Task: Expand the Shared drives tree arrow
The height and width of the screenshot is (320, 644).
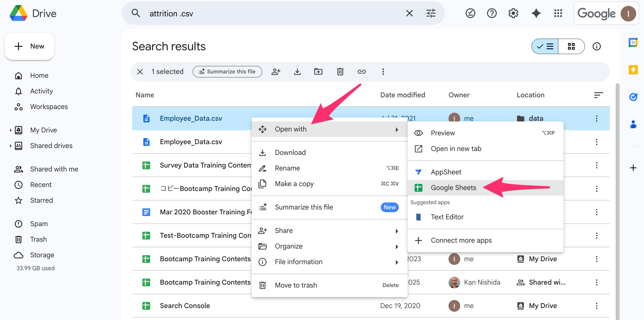Action: click(10, 146)
